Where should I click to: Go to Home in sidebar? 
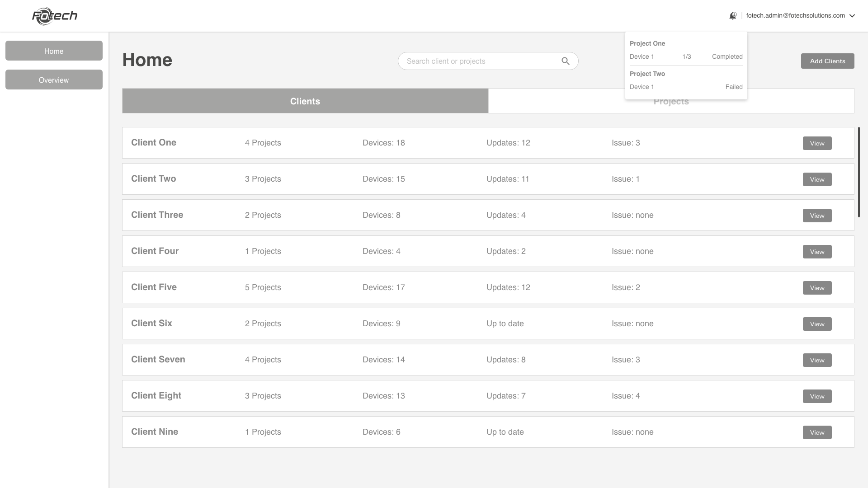tap(54, 51)
